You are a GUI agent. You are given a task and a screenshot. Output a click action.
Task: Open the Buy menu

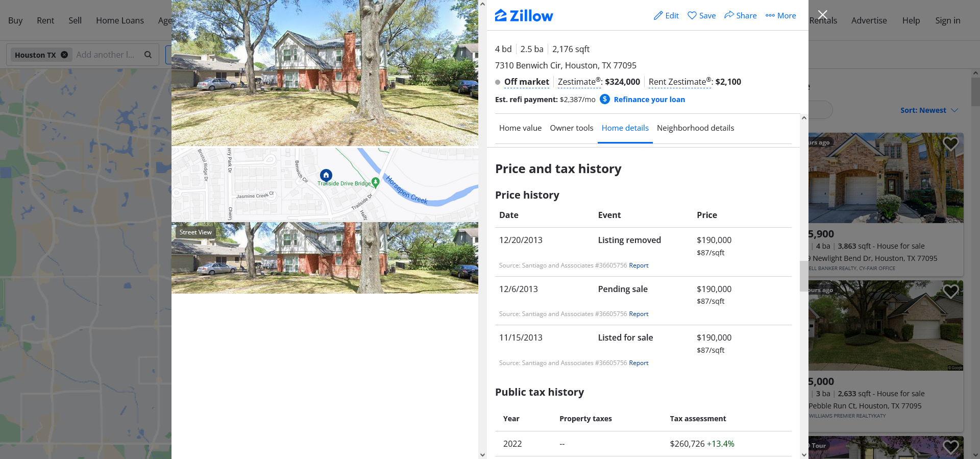coord(15,20)
